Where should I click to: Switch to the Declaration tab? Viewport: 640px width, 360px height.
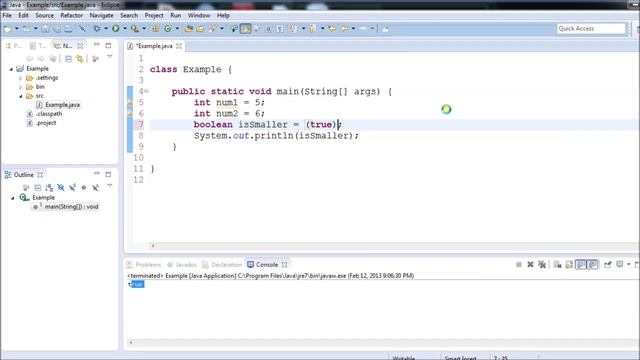(222, 264)
